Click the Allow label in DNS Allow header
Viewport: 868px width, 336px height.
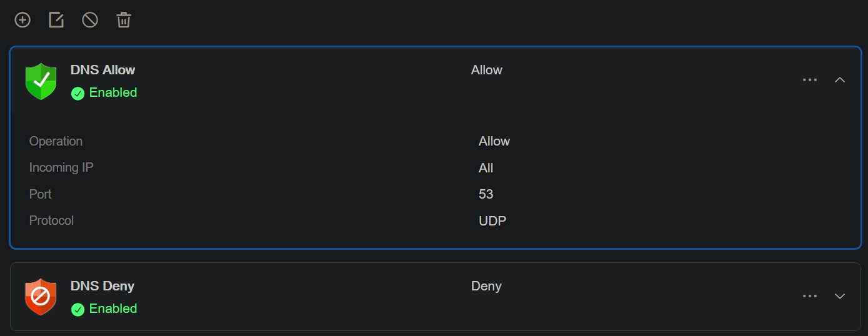click(487, 70)
